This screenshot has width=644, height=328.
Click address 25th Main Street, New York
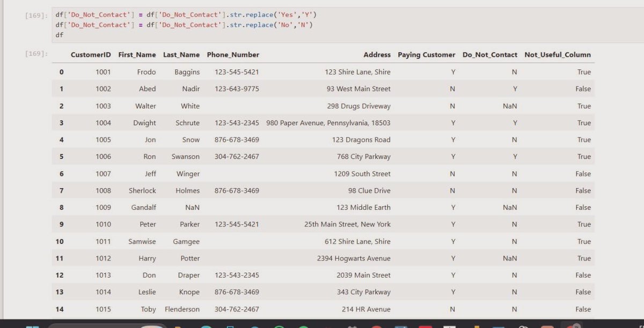tap(347, 224)
